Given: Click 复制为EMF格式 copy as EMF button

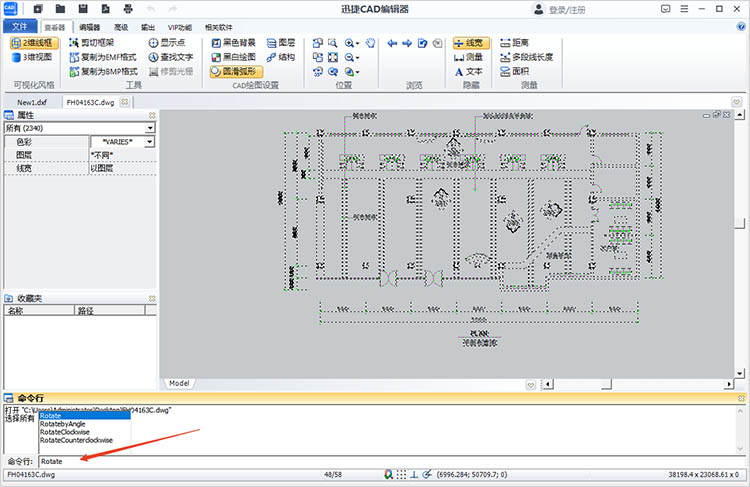Looking at the screenshot, I should click(103, 57).
